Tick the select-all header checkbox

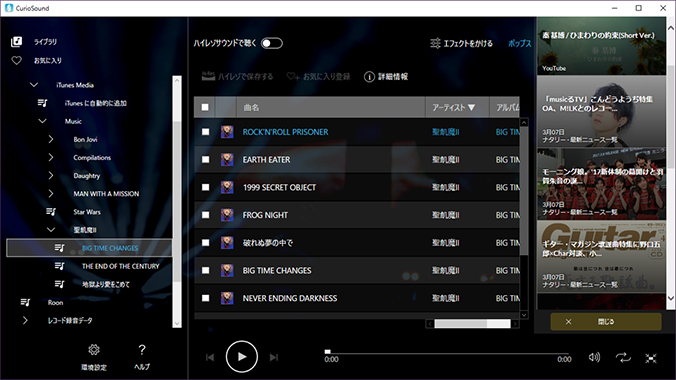click(x=205, y=107)
